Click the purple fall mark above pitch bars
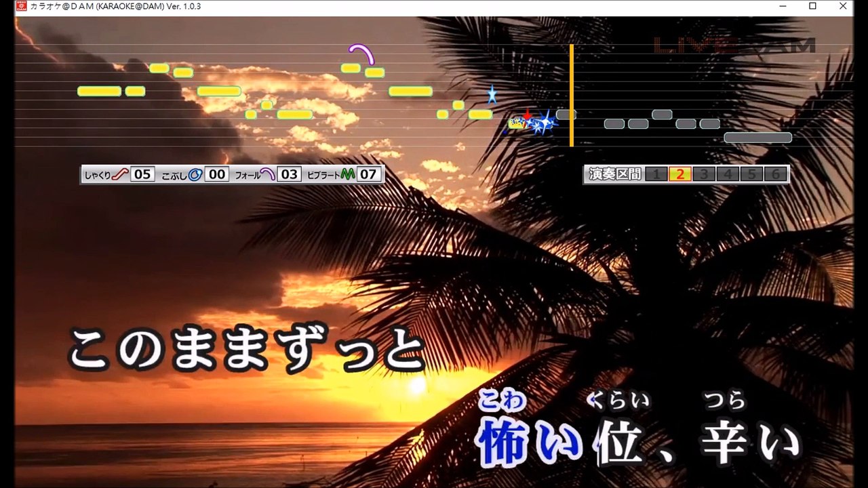Screen dimensions: 868x488 (x=361, y=54)
